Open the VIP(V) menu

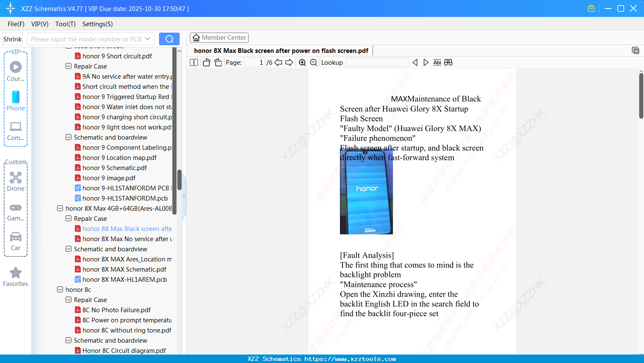[40, 24]
